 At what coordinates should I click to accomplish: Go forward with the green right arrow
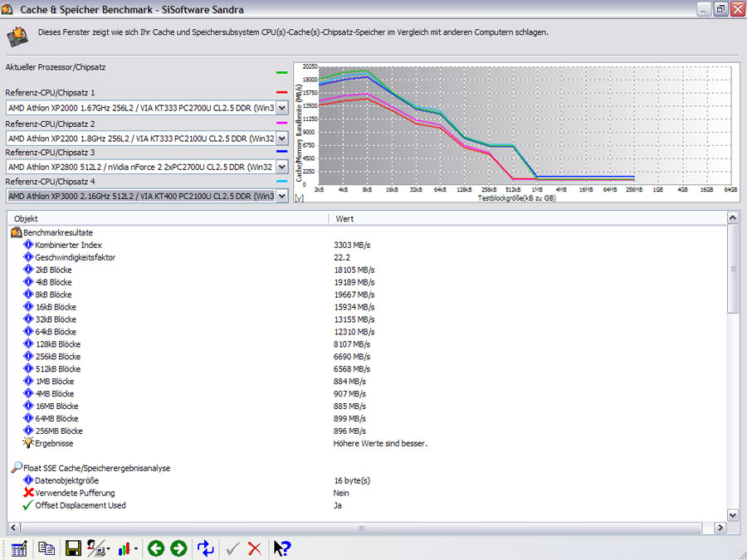(x=178, y=548)
